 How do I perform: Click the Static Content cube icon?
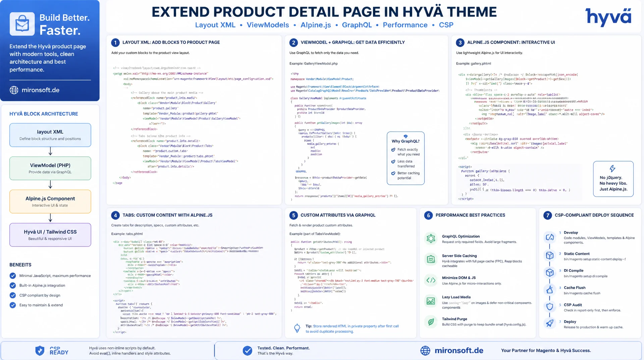tap(549, 255)
